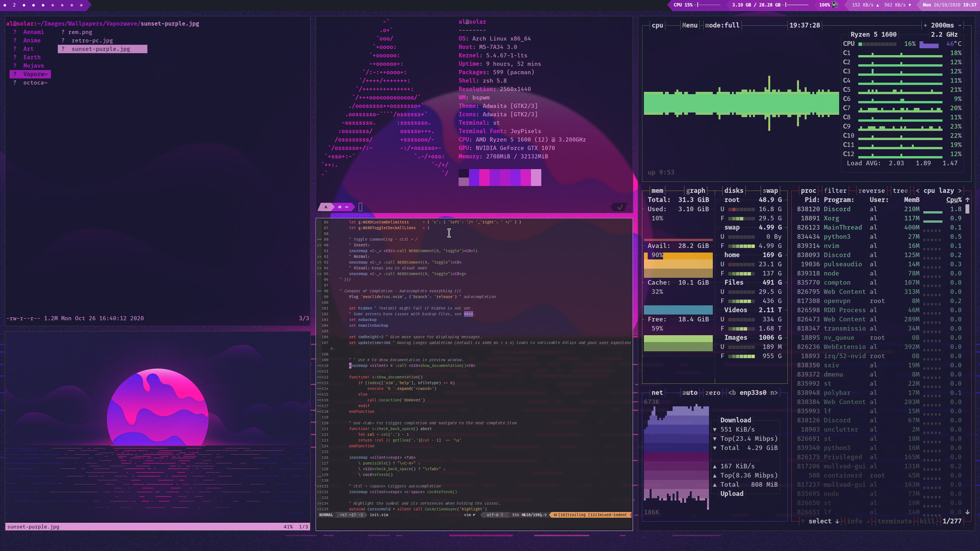Click the polybar CPU usage bar

[x=709, y=5]
